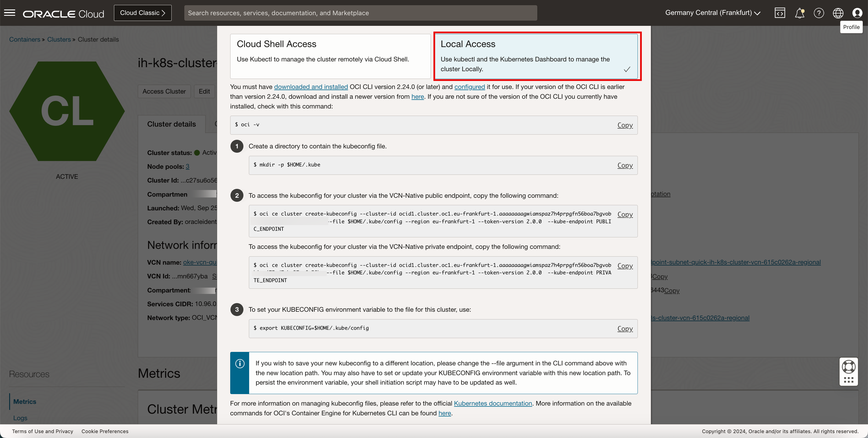
Task: Expand the Germany Central (Frankfurt) region dropdown
Action: 712,13
